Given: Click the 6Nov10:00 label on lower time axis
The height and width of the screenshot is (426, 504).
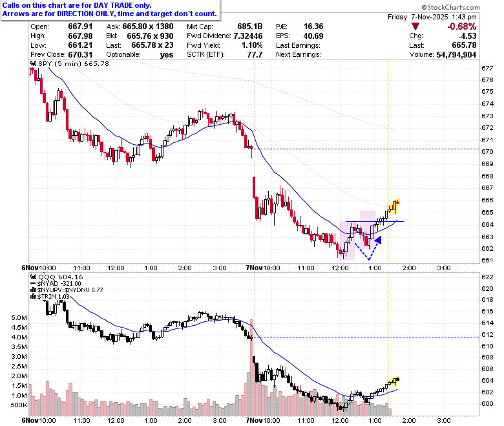Looking at the screenshot, I should point(39,420).
